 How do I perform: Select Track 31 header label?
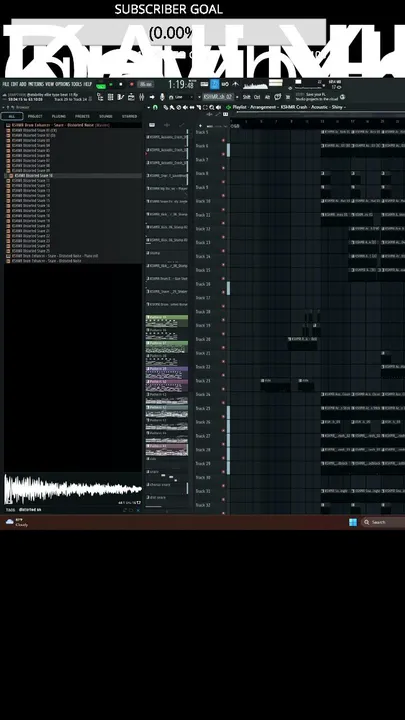[x=203, y=491]
